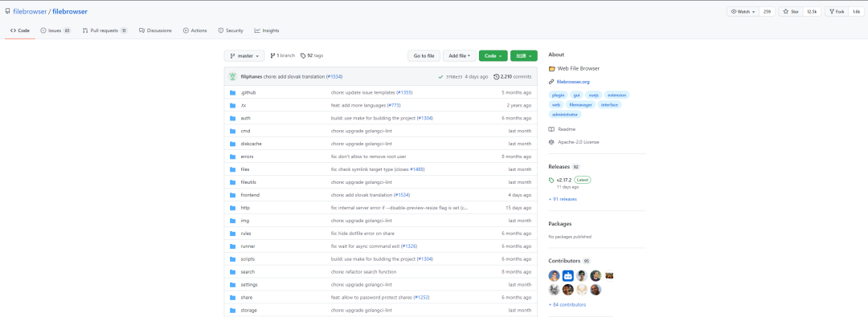Screen dimensions: 868x317
Task: Open the master branch dropdown
Action: tap(244, 56)
